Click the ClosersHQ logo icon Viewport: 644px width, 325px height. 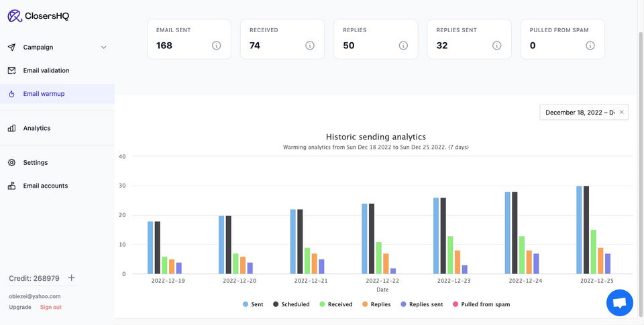point(15,15)
